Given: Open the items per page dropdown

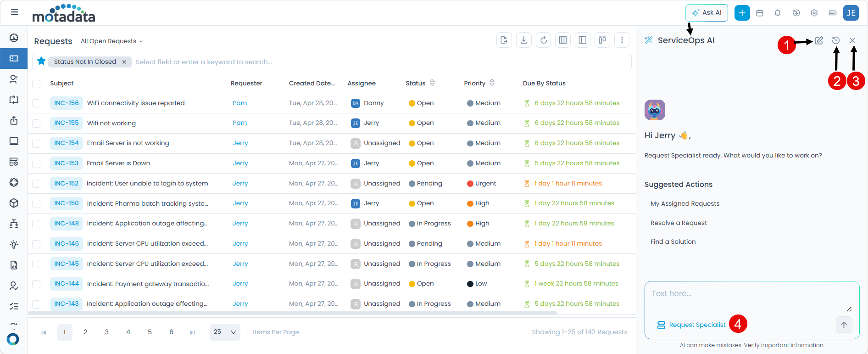Looking at the screenshot, I should coord(225,332).
